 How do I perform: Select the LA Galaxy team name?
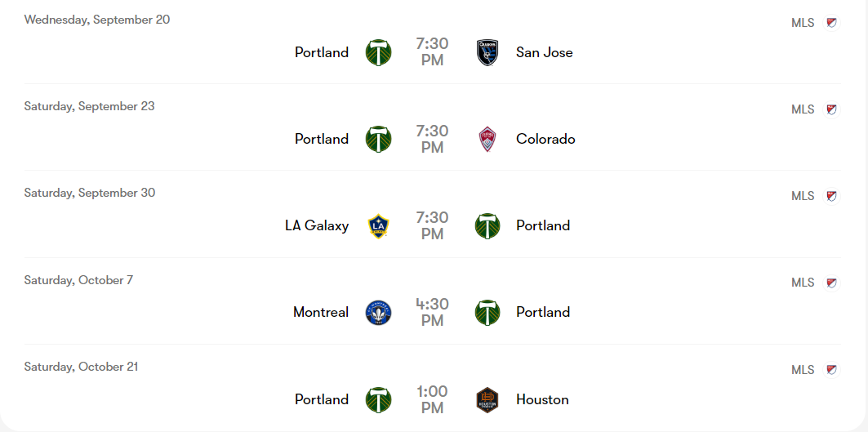(x=317, y=226)
